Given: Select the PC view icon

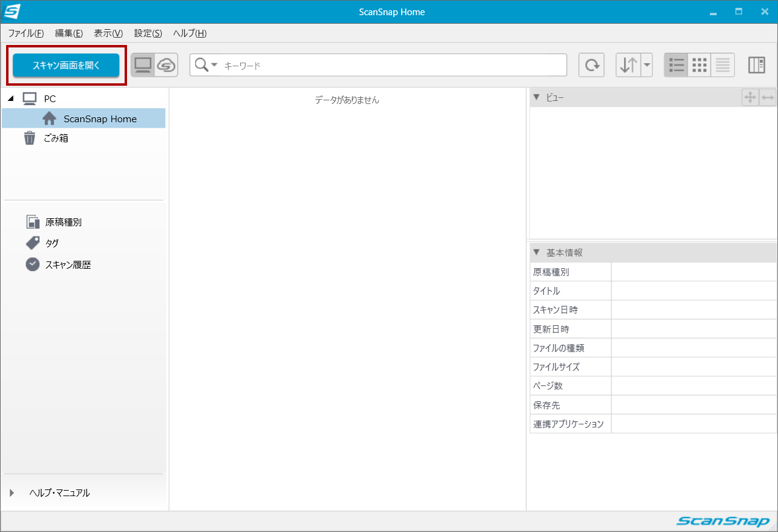Looking at the screenshot, I should [141, 65].
